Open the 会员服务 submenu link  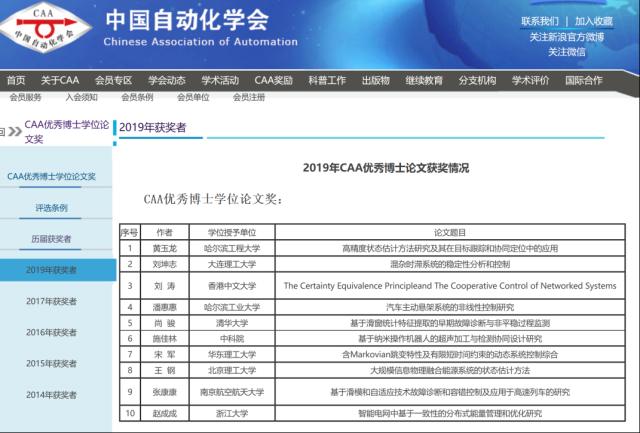pos(26,98)
